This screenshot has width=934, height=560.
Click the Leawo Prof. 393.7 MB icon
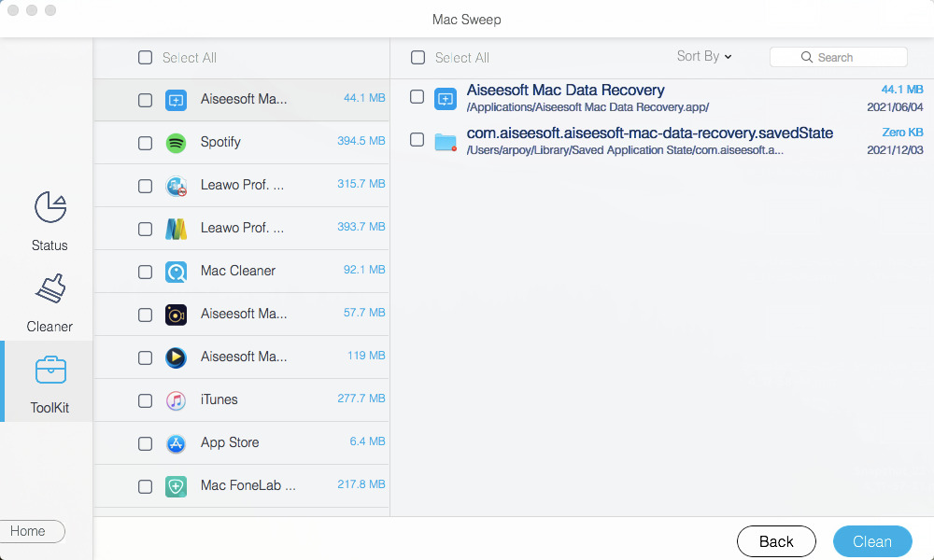point(176,229)
